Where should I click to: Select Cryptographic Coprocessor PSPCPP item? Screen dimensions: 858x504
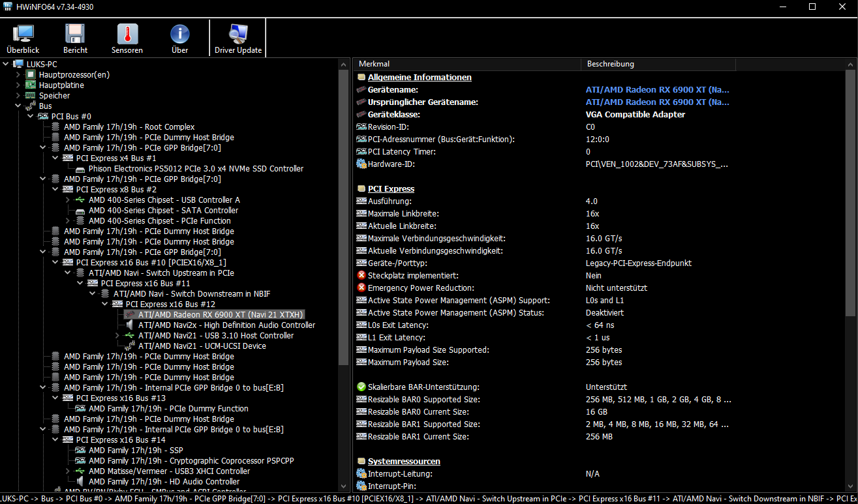click(191, 461)
